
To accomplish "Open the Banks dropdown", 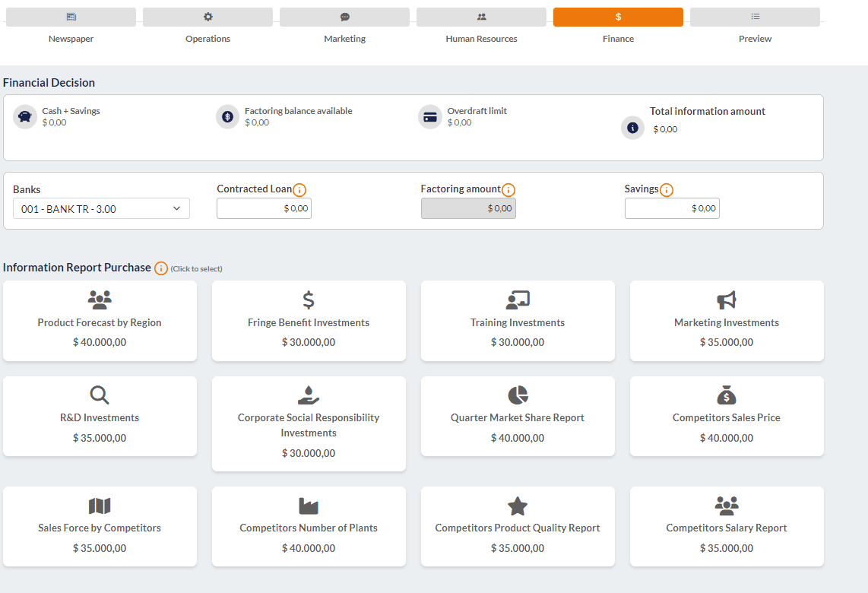I will (x=101, y=209).
